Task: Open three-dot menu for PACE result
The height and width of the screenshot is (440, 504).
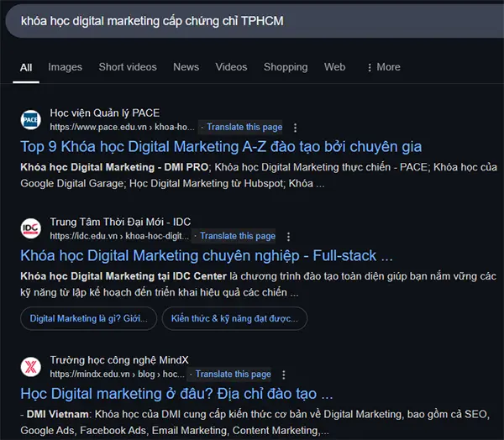Action: click(295, 128)
